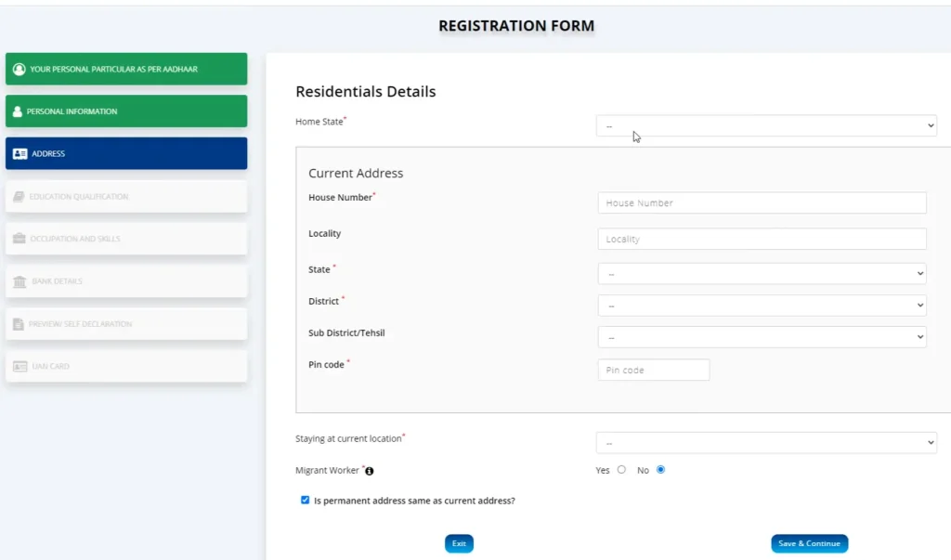
Task: Click the Occupation and Skills briefcase icon
Action: tap(20, 239)
